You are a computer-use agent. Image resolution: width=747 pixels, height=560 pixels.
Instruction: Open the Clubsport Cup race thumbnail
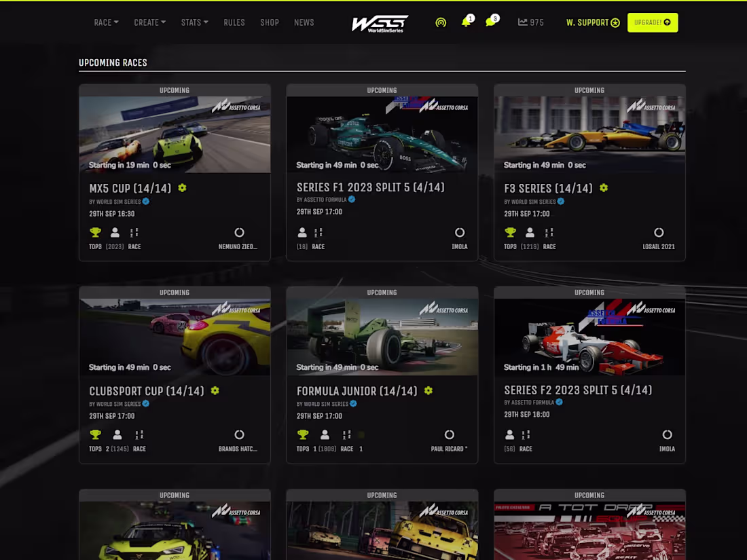[x=175, y=337]
